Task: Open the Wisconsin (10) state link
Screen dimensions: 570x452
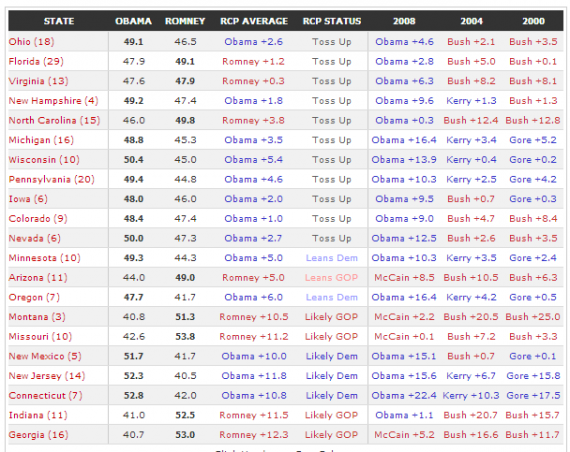Action: coord(44,160)
